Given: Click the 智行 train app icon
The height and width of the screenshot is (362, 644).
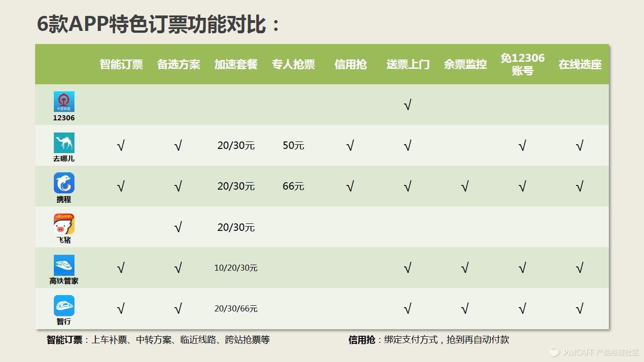Looking at the screenshot, I should [x=64, y=305].
